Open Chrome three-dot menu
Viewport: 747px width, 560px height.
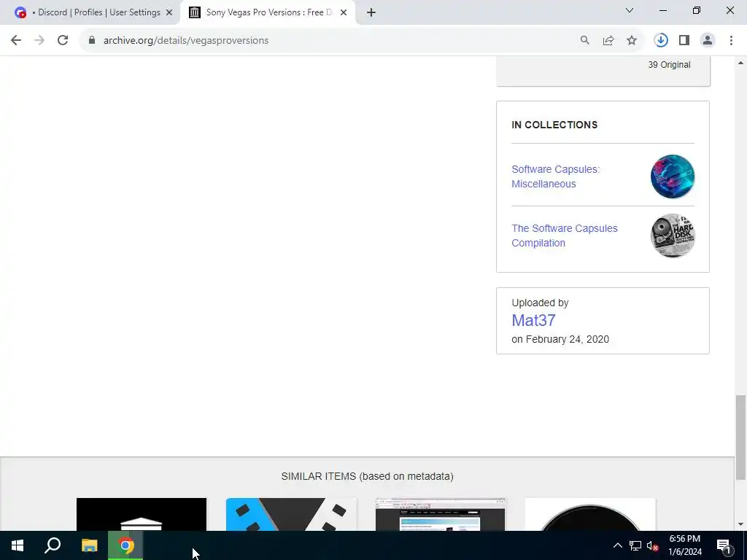pyautogui.click(x=731, y=41)
